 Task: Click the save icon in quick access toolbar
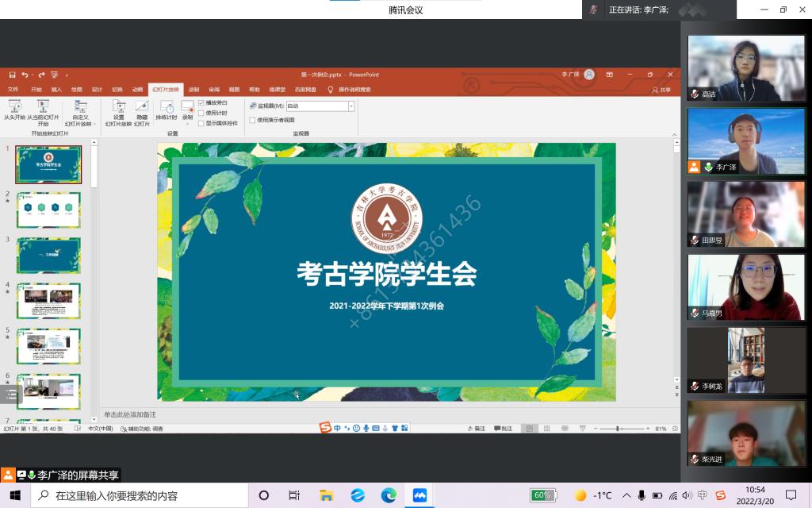[x=13, y=75]
